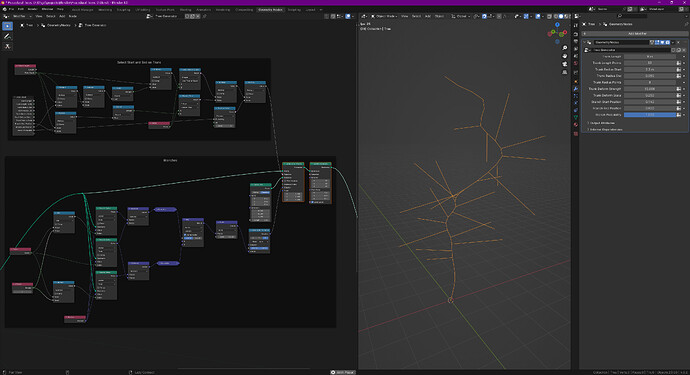Click the Trunk Length value field

(x=650, y=57)
